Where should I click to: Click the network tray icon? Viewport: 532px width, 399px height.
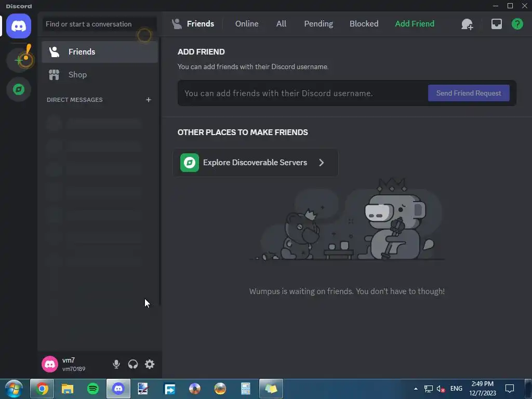(x=429, y=389)
